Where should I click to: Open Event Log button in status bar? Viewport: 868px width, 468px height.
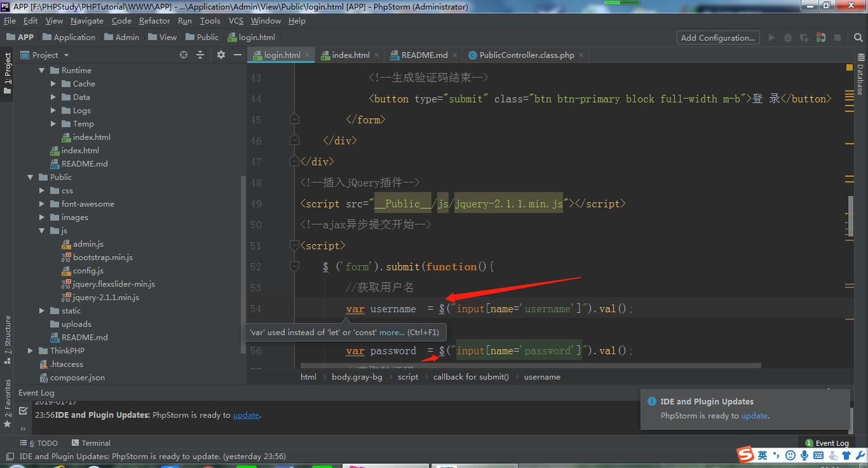tap(827, 443)
